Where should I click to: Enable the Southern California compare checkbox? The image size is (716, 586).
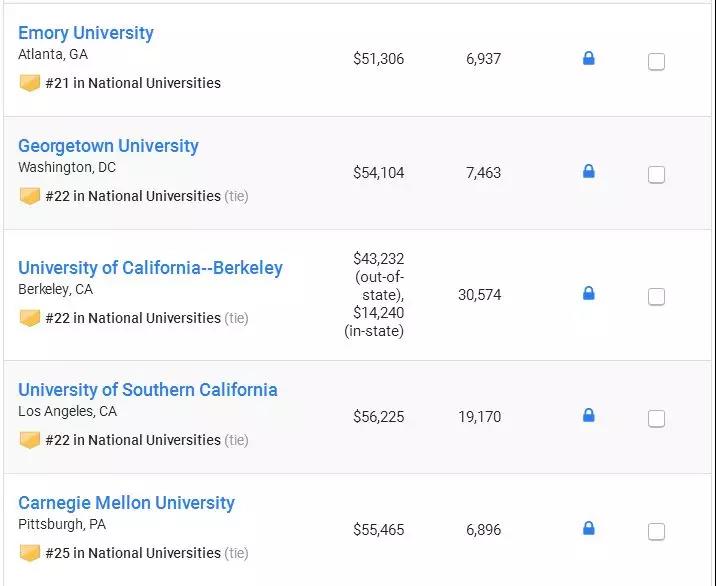656,419
